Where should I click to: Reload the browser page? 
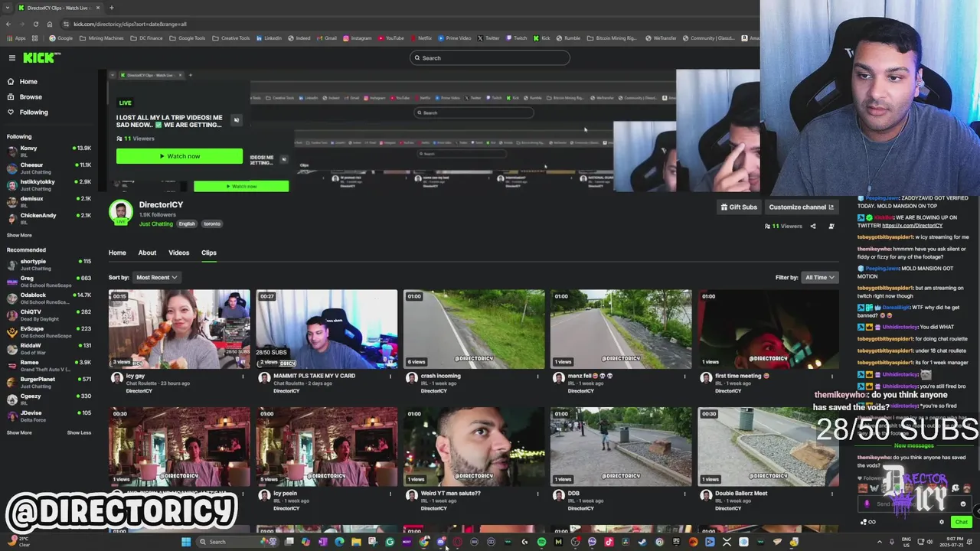pyautogui.click(x=35, y=24)
